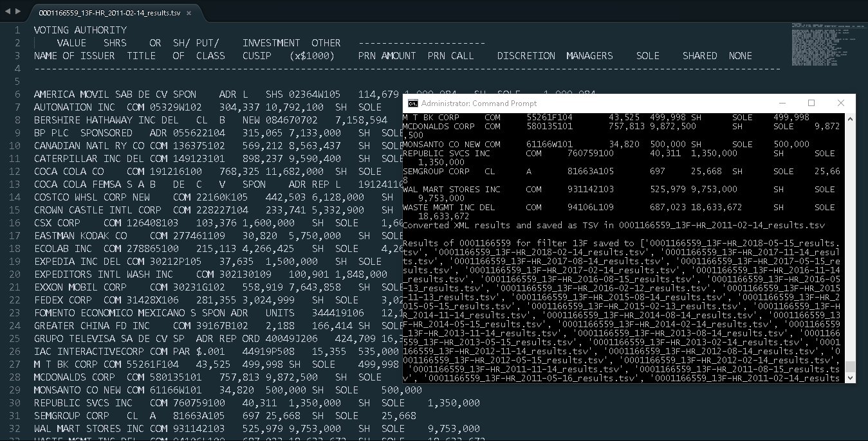Screen dimensions: 868x441
Task: Click line number 6 in the gutter
Action: [x=19, y=94]
